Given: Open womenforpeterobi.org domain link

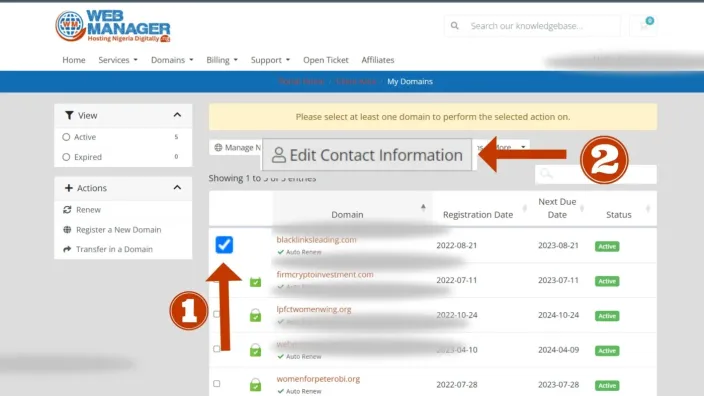Looking at the screenshot, I should [318, 379].
